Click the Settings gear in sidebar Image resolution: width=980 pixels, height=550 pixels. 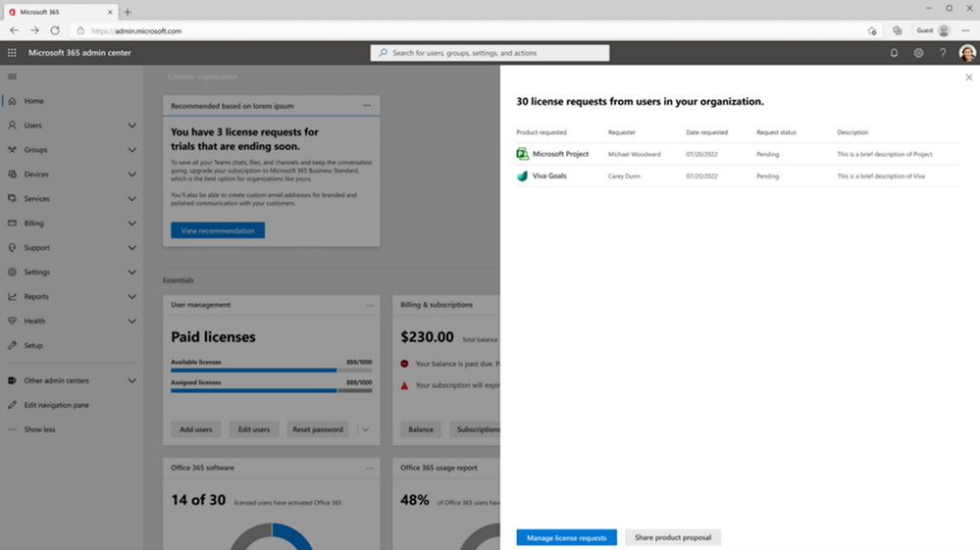pyautogui.click(x=12, y=273)
